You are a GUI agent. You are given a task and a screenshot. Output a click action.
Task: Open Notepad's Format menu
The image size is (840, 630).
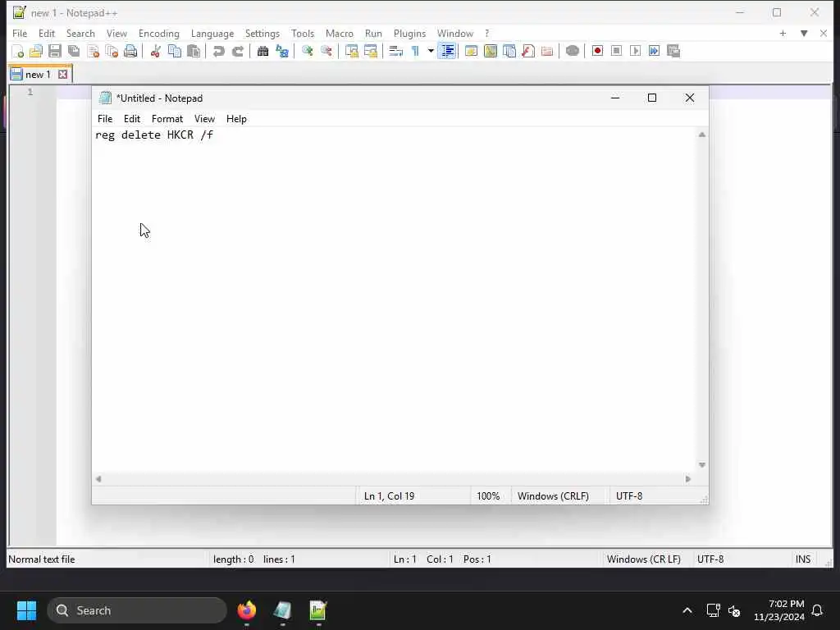[x=167, y=119]
